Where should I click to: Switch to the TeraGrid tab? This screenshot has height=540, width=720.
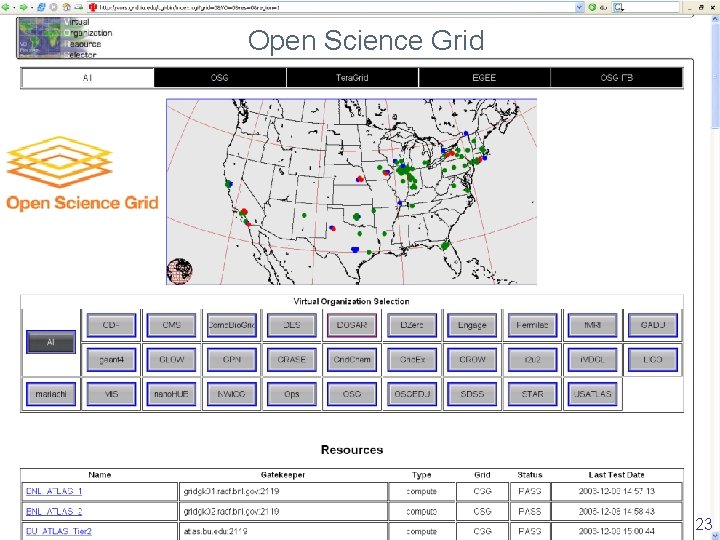click(352, 78)
